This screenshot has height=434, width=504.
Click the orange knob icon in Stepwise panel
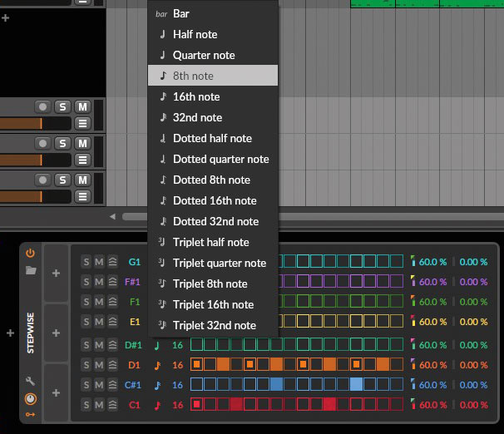[x=31, y=398]
